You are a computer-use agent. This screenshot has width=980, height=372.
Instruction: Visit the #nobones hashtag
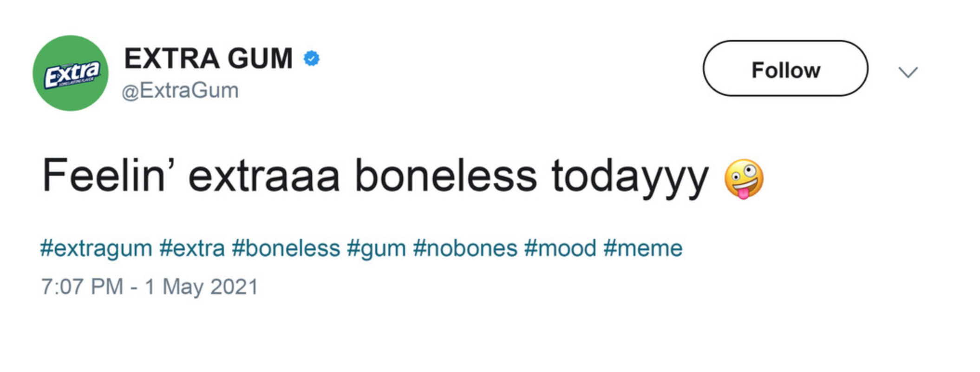[x=465, y=248]
